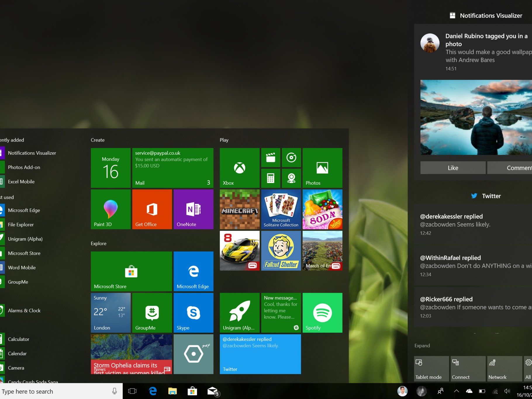Launch the Microsoft Edge tile
This screenshot has width=532, height=399.
pyautogui.click(x=194, y=271)
